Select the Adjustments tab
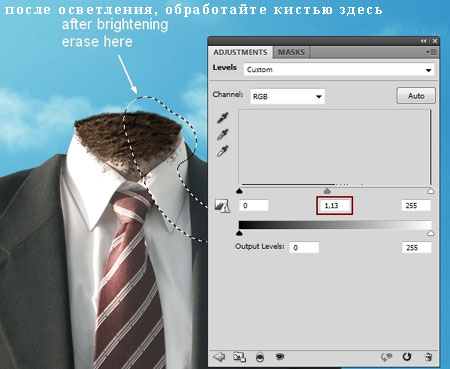This screenshot has width=450, height=369. click(240, 52)
